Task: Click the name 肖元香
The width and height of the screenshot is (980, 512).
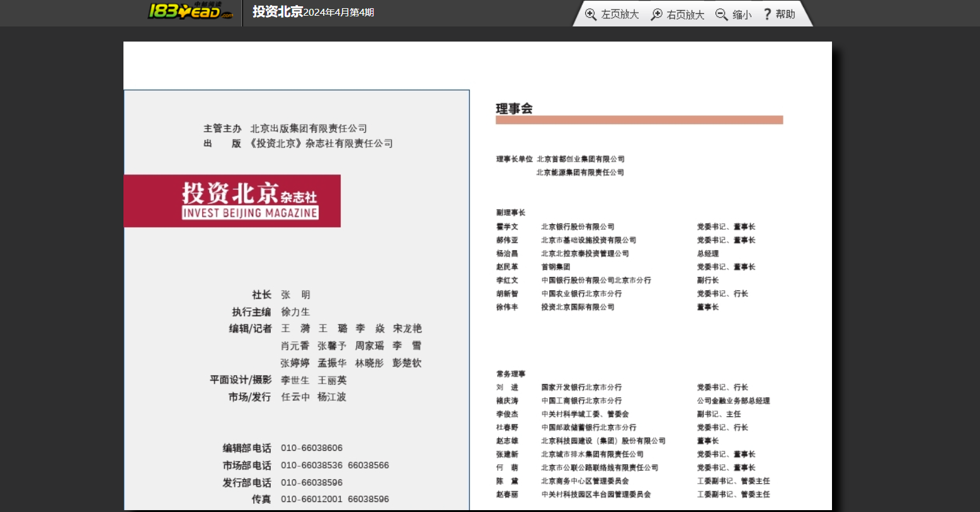Action: tap(295, 346)
